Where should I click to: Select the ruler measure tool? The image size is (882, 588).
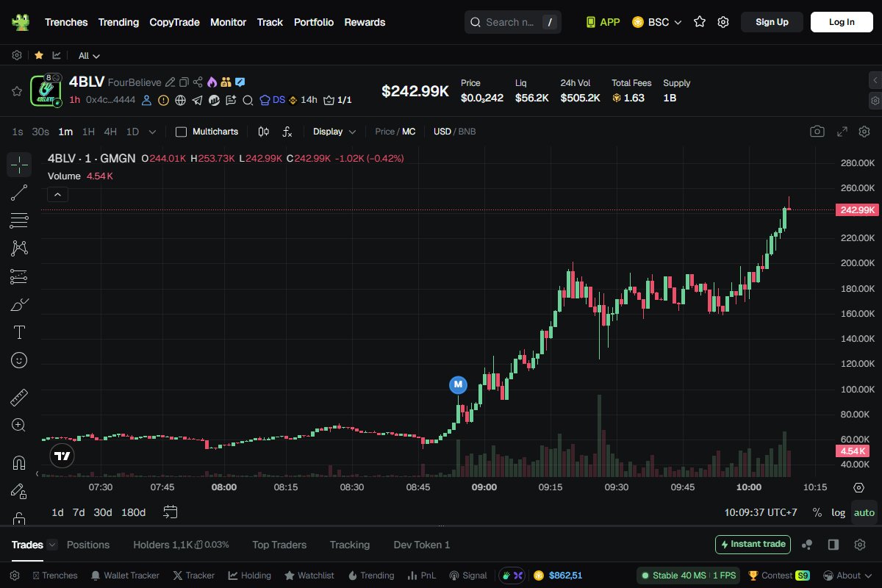19,398
